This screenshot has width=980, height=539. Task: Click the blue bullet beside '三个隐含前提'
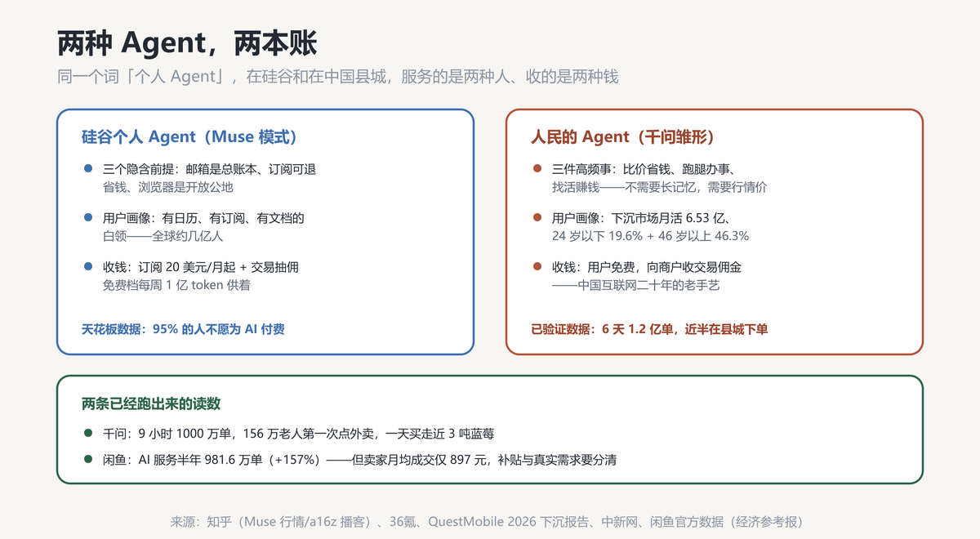coord(87,169)
